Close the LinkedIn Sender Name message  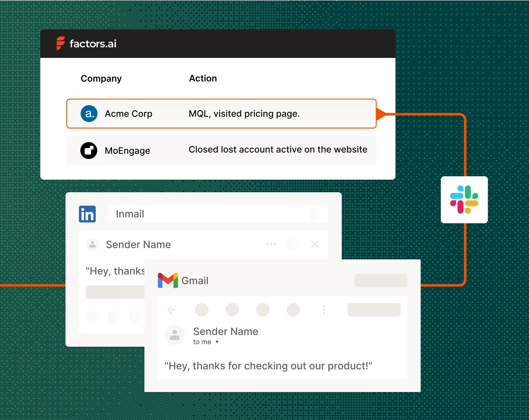pyautogui.click(x=315, y=244)
